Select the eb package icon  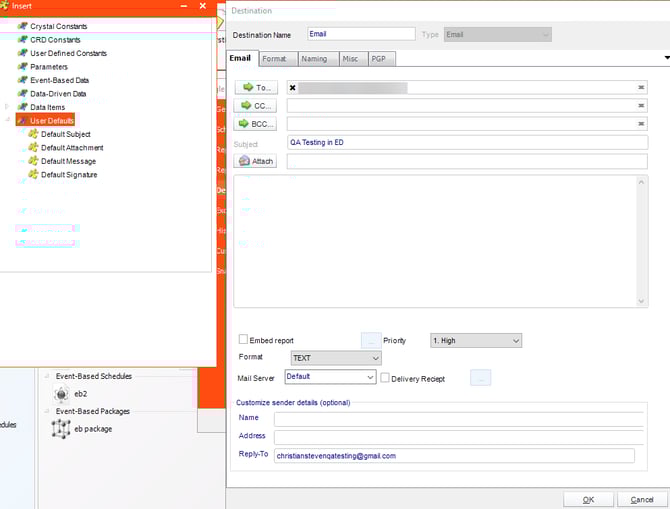[61, 428]
